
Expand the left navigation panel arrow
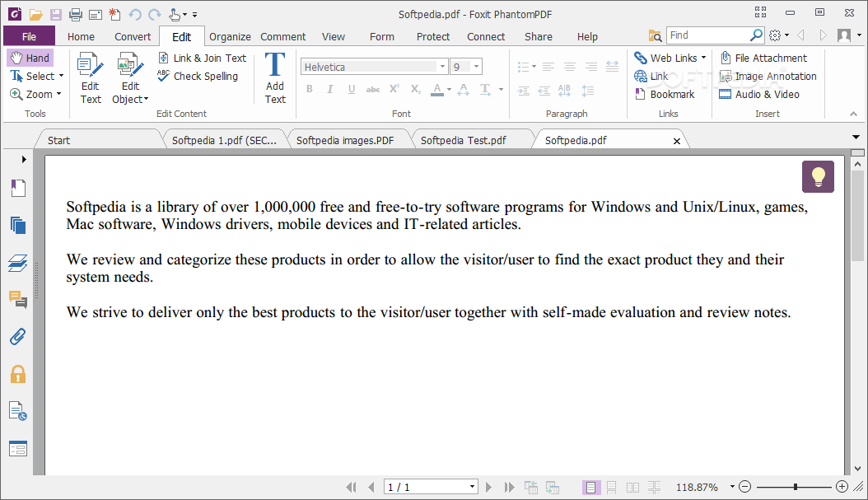[x=24, y=160]
